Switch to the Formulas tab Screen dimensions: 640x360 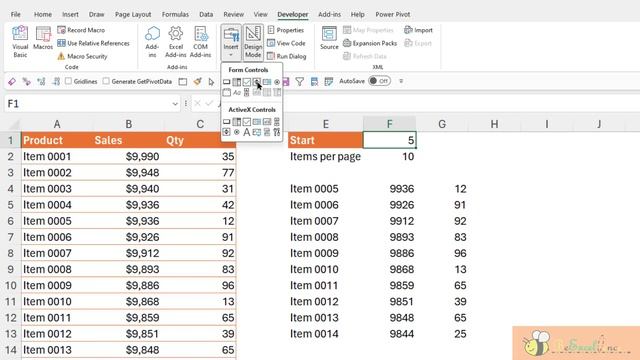click(175, 14)
